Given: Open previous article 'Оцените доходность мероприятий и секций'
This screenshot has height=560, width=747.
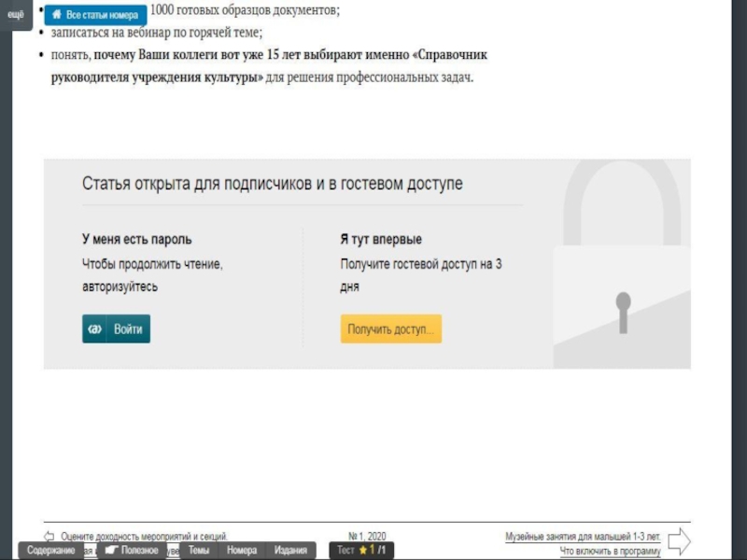Looking at the screenshot, I should 144,537.
